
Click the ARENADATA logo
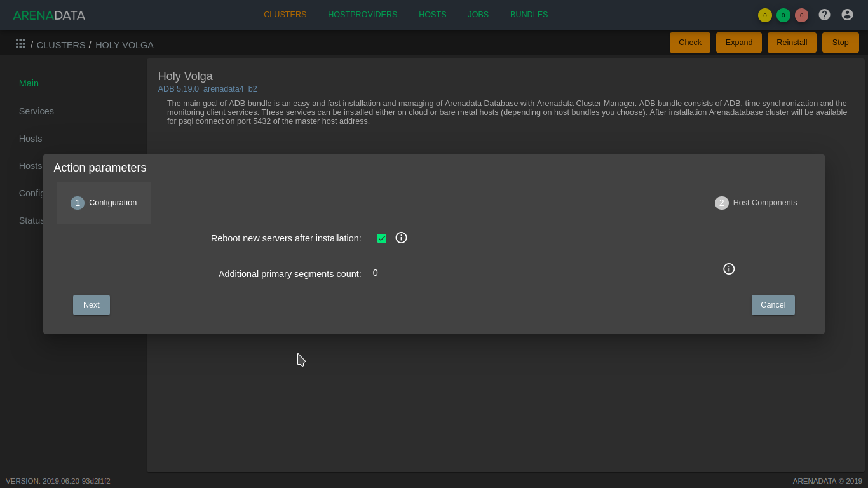[49, 15]
